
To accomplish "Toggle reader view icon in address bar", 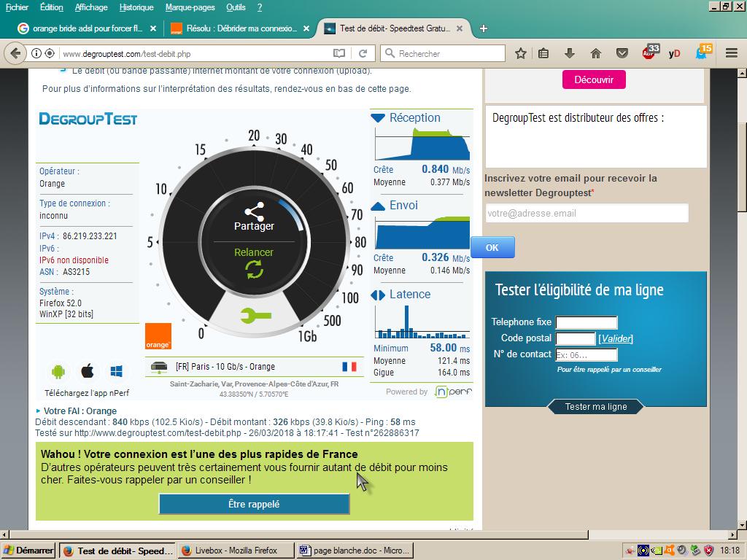I will [338, 53].
